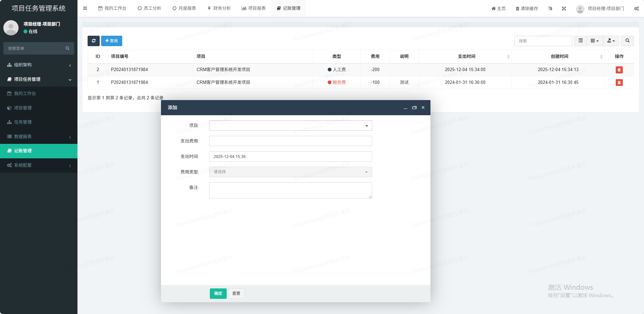The height and width of the screenshot is (314, 644).
Task: Open the settings gears icon top right
Action: tap(636, 8)
